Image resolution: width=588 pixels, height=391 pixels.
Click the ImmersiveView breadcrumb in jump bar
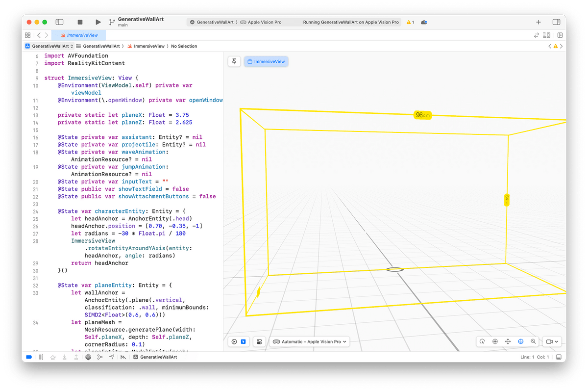[x=149, y=46]
